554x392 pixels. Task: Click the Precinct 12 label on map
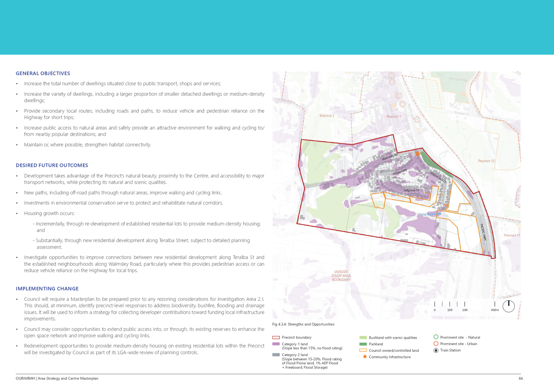(x=486, y=161)
